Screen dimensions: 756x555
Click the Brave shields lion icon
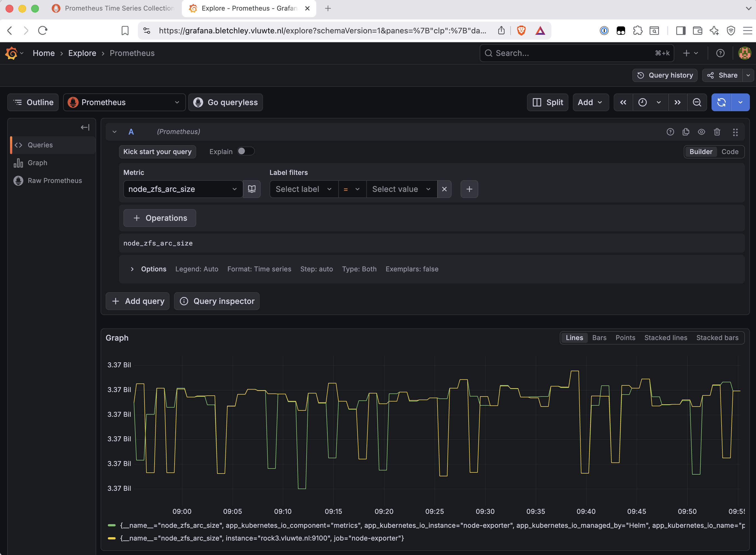click(521, 31)
